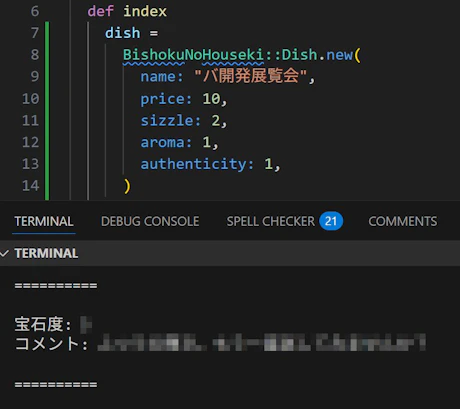Click the top ========== separator line in terminal

click(56, 286)
